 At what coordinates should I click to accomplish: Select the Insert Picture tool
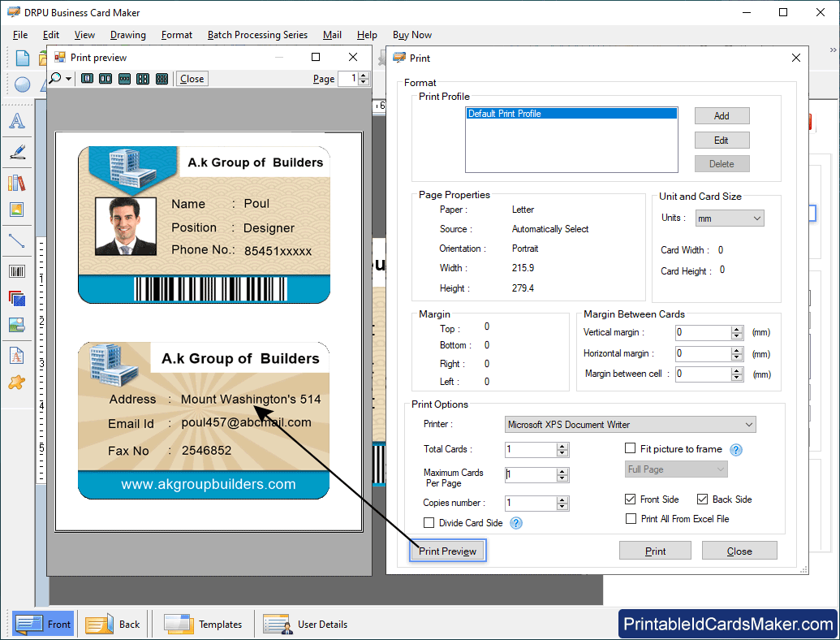(17, 210)
